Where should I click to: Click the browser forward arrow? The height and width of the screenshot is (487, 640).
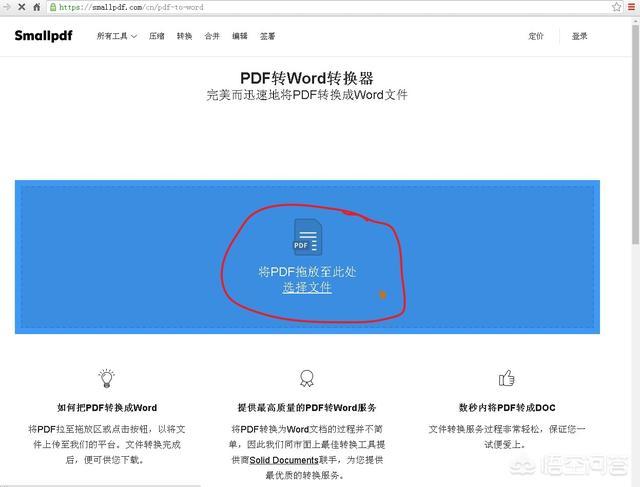(x=7, y=7)
